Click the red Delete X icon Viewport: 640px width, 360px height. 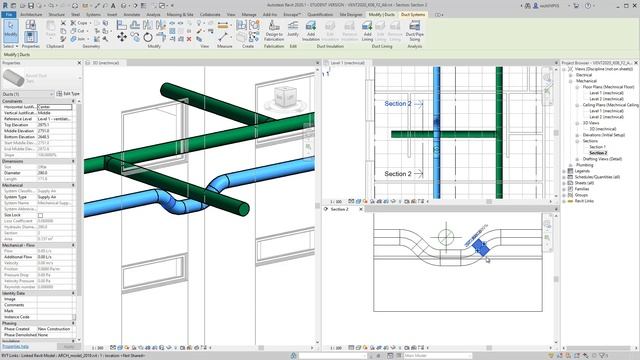tap(189, 39)
